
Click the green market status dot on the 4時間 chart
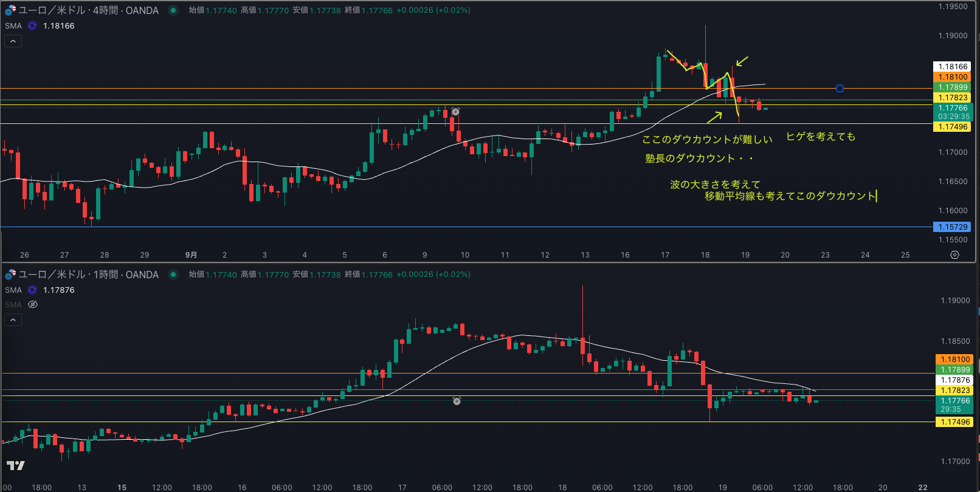[173, 10]
